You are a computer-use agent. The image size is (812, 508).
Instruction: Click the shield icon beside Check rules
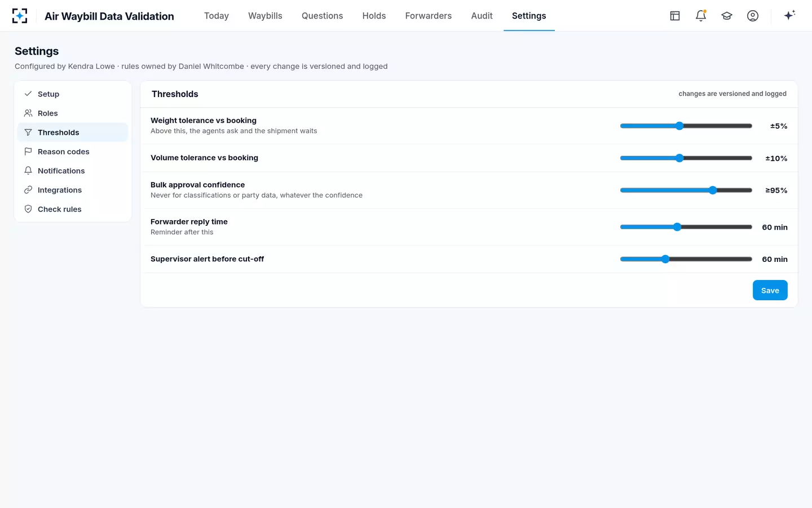[x=28, y=209]
